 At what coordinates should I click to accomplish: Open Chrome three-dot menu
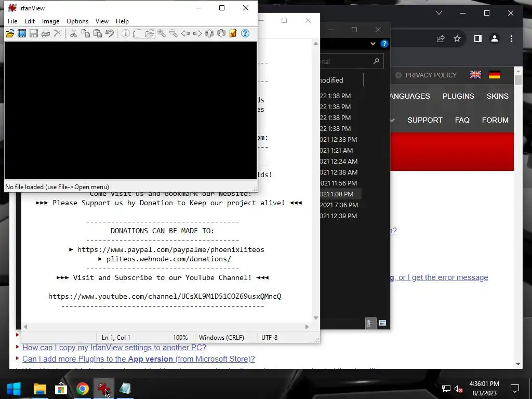pos(511,38)
